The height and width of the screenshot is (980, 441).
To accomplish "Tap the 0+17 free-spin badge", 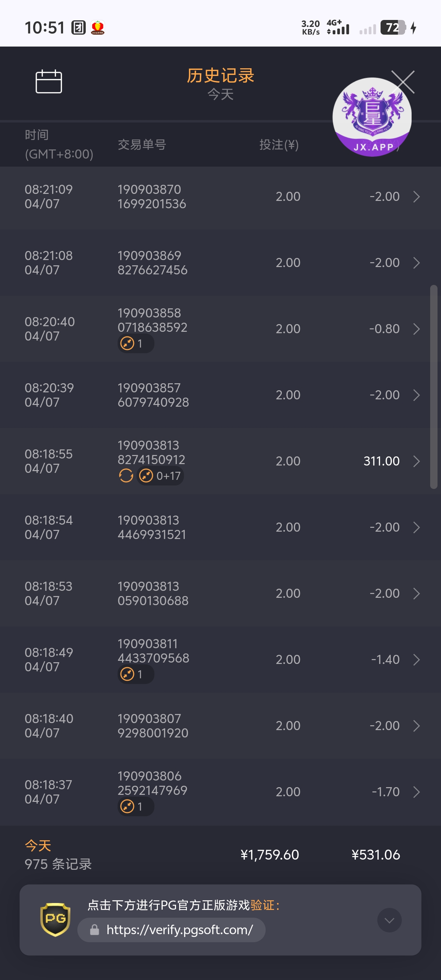I will (160, 476).
